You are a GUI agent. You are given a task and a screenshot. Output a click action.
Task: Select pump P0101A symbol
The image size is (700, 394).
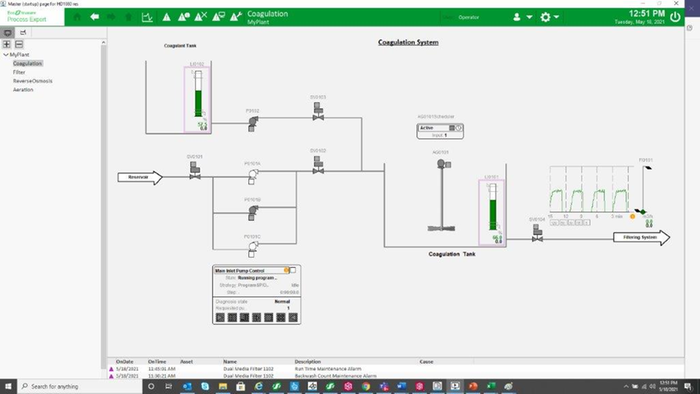pyautogui.click(x=253, y=176)
